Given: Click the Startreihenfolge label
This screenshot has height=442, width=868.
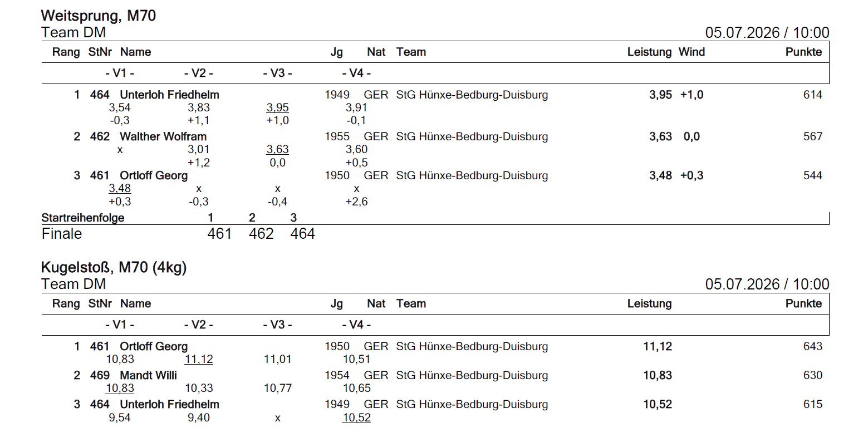Looking at the screenshot, I should coord(83,218).
